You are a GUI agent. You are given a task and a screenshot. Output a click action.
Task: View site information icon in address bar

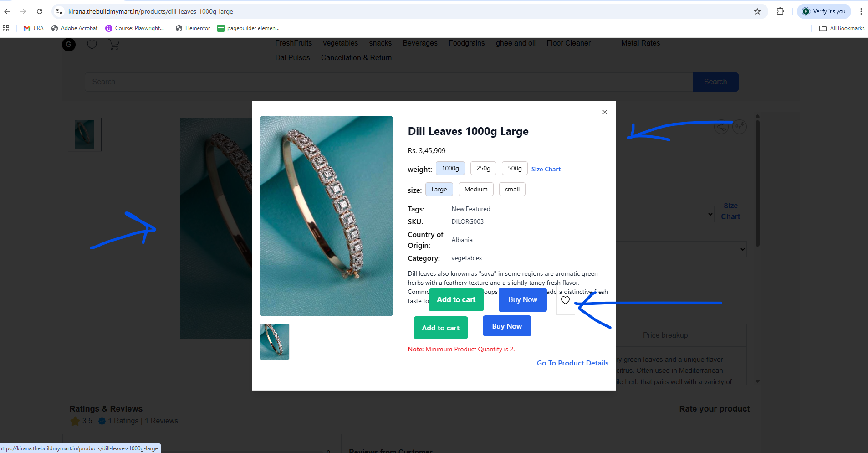59,11
